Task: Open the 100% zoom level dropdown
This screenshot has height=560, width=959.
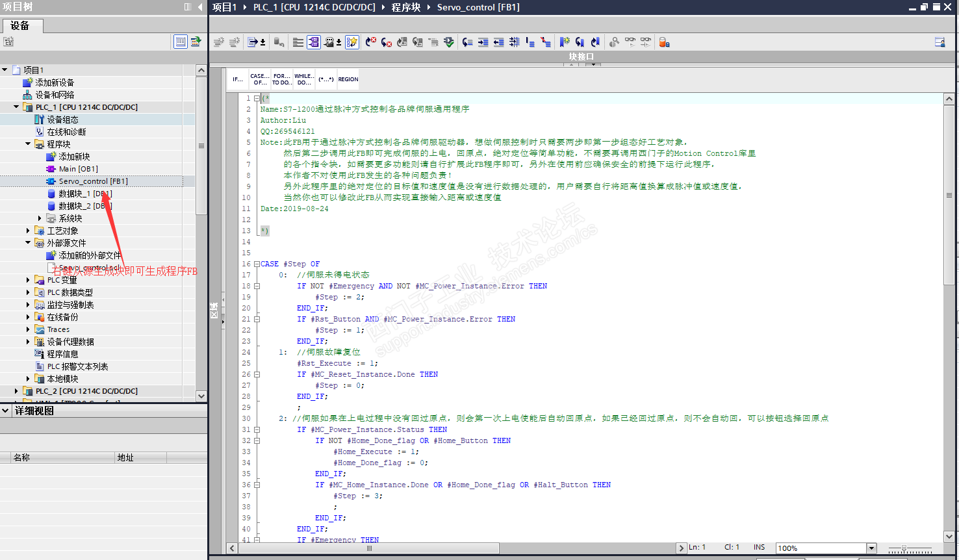Action: pyautogui.click(x=871, y=548)
